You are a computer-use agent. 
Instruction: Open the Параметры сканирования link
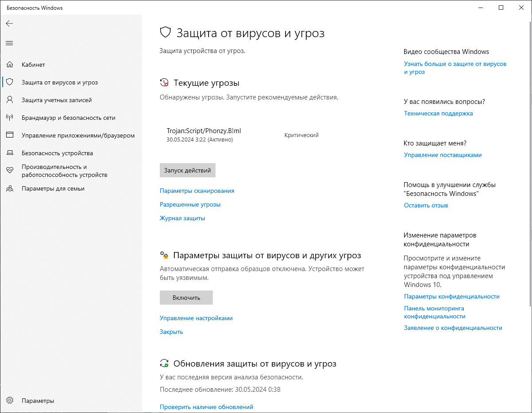tap(197, 191)
